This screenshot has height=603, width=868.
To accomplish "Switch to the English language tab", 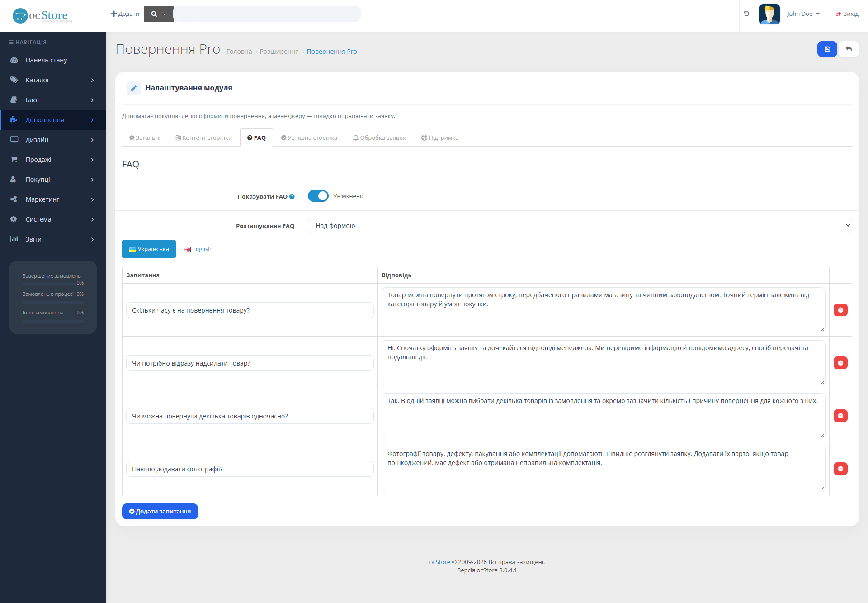I will (198, 249).
